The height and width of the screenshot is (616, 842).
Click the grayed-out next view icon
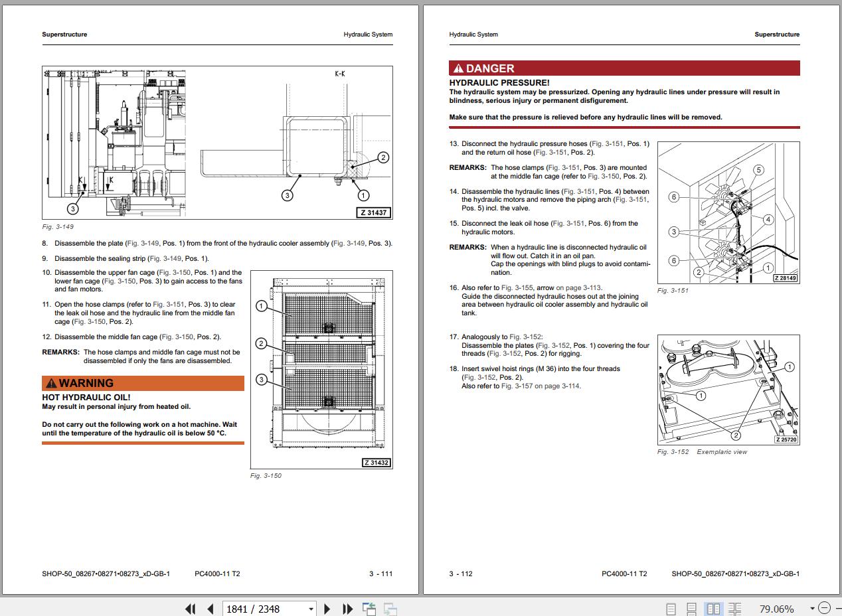click(x=390, y=609)
